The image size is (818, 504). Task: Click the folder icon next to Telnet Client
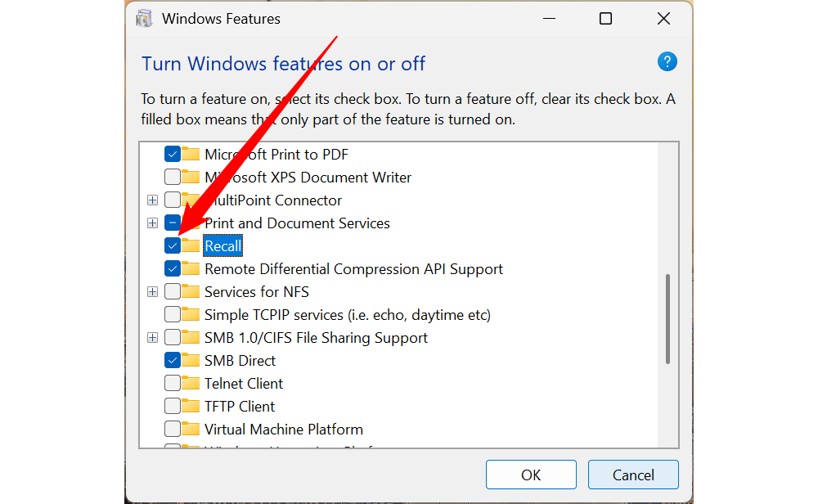point(191,383)
